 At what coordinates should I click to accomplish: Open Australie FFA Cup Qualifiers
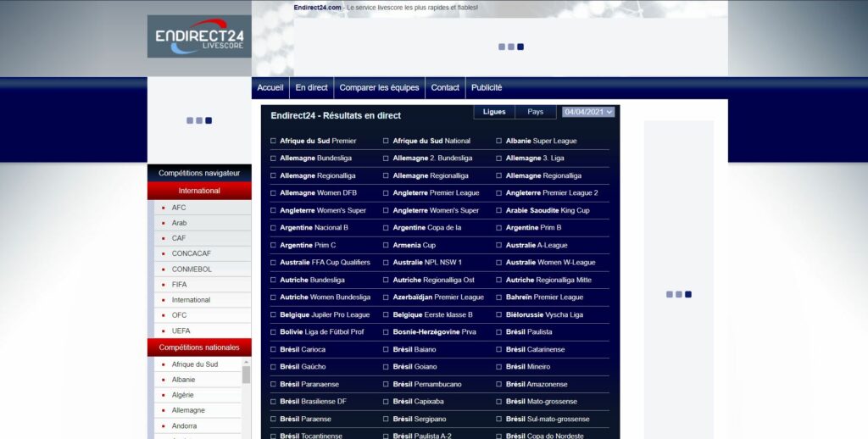(325, 263)
